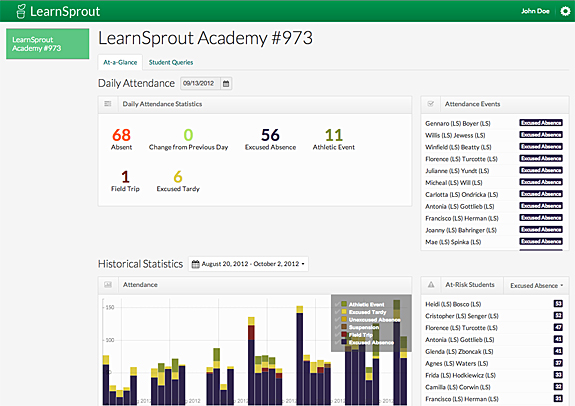
Task: Click the 1 Field Trip statistic
Action: 125,181
